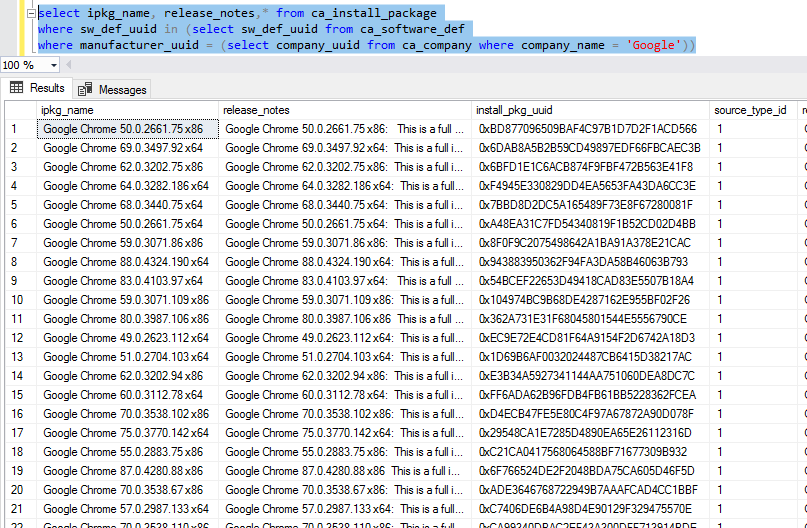
Task: Click ipkg_name cell Google Chrome 59.0.3071.109 x86
Action: tap(128, 300)
